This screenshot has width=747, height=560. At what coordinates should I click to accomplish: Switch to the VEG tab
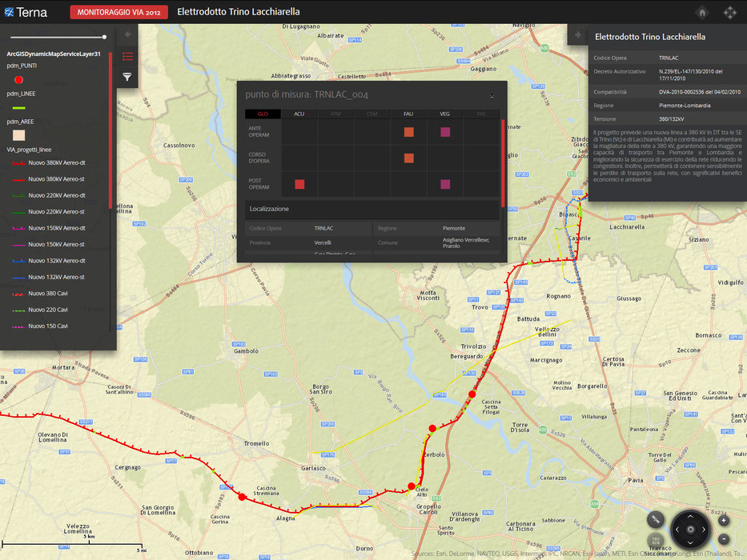tap(444, 114)
